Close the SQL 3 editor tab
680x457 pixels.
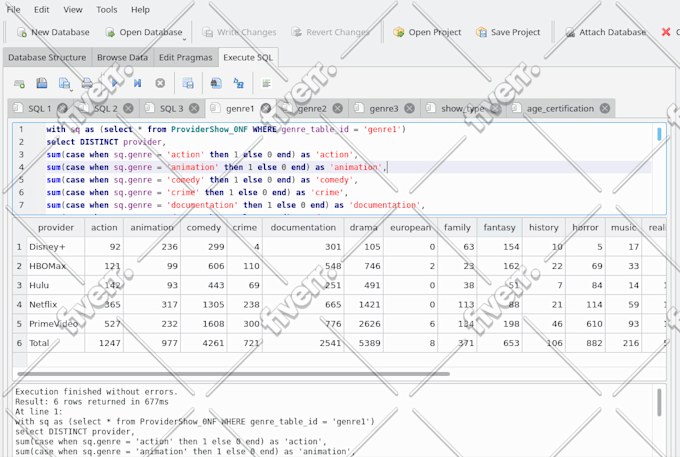tap(194, 108)
